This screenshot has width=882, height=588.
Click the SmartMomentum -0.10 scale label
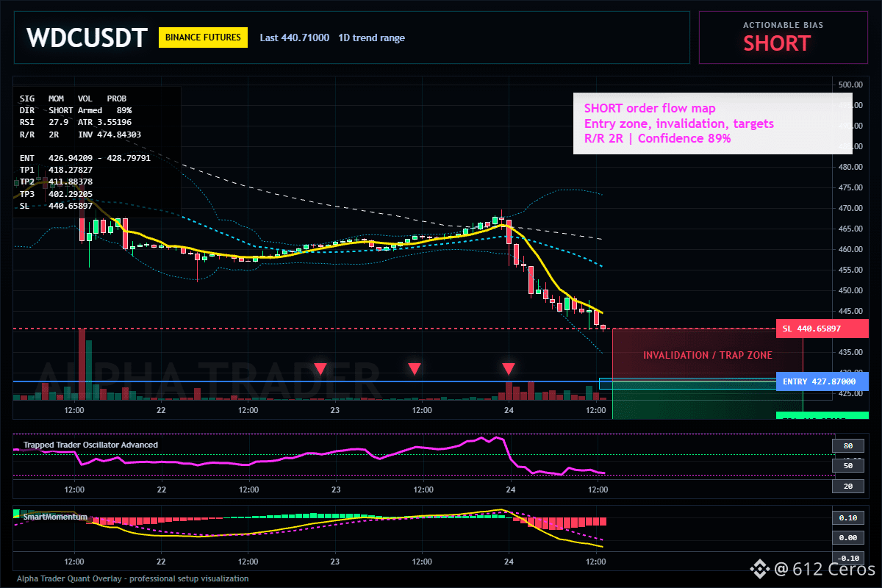point(847,558)
